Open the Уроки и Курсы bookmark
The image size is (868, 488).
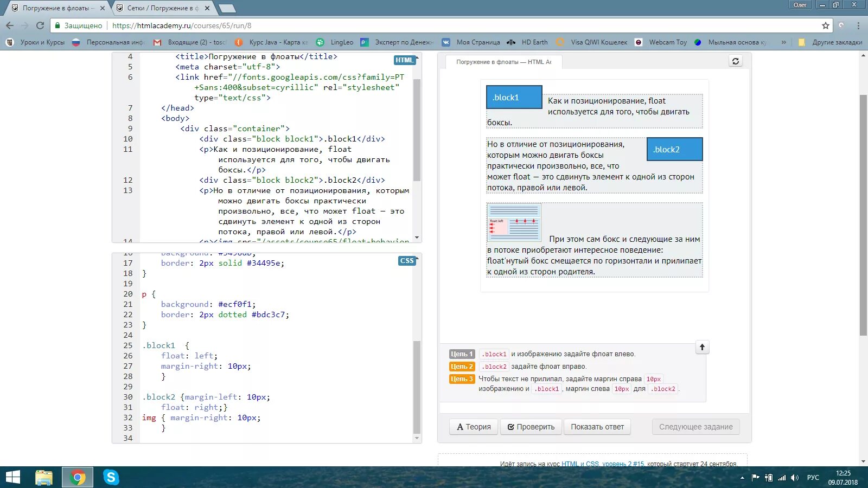[x=36, y=42]
